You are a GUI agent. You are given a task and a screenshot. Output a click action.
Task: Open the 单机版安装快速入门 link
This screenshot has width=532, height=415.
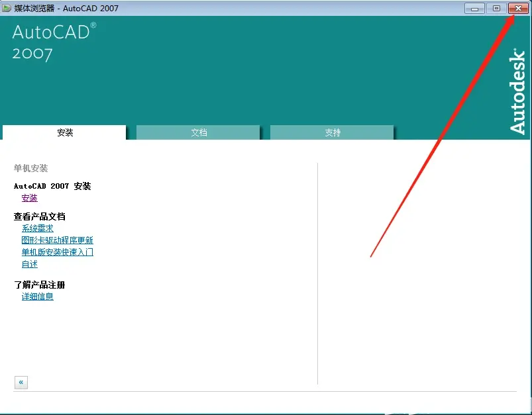pos(58,252)
